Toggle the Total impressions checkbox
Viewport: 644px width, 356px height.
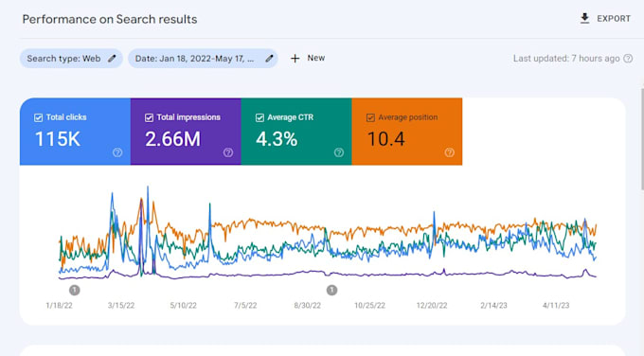point(149,117)
